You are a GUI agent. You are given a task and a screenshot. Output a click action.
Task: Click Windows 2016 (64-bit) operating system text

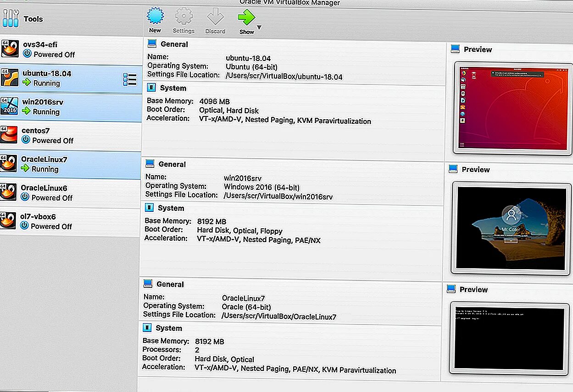coord(261,187)
